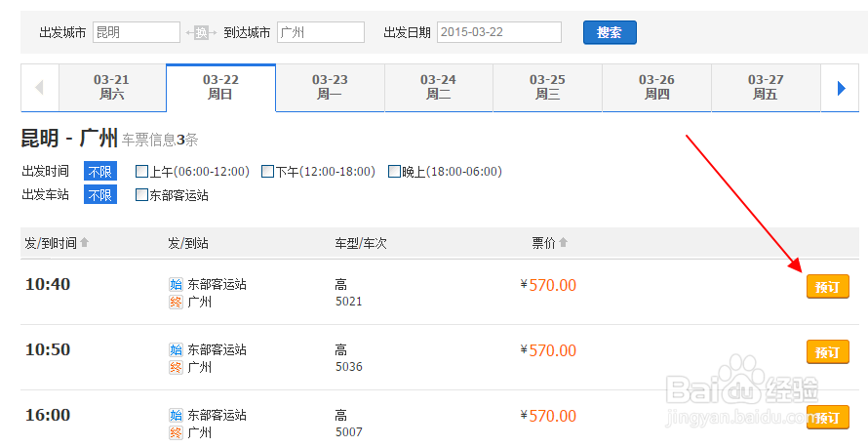Open the 03-27 周五 date tab

[766, 87]
